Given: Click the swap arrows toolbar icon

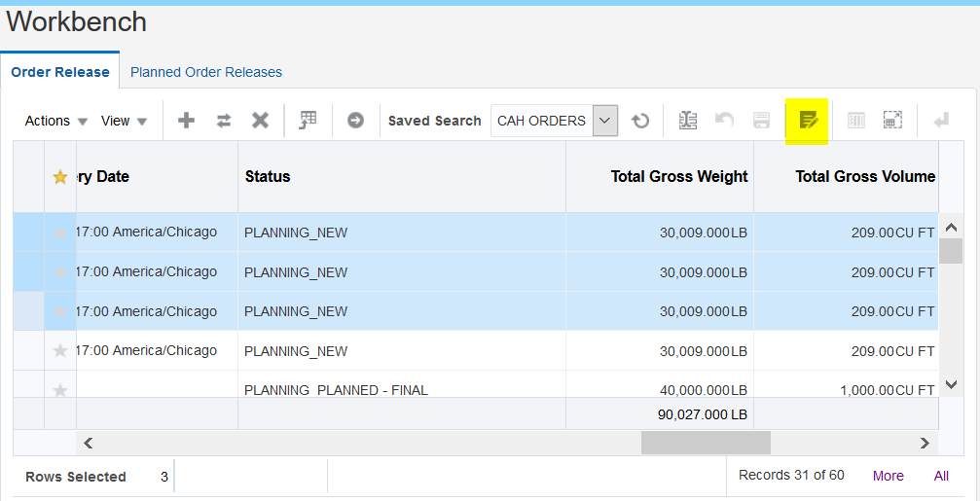Looking at the screenshot, I should [224, 121].
